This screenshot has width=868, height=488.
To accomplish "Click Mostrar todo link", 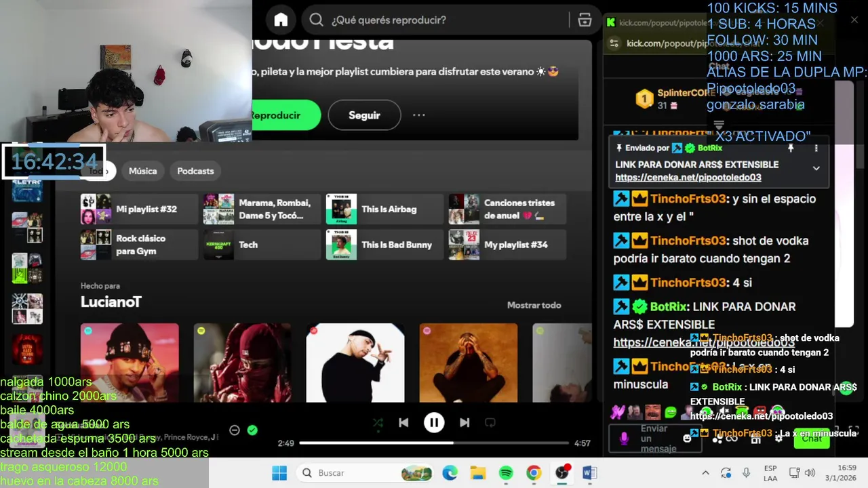I will pyautogui.click(x=534, y=305).
